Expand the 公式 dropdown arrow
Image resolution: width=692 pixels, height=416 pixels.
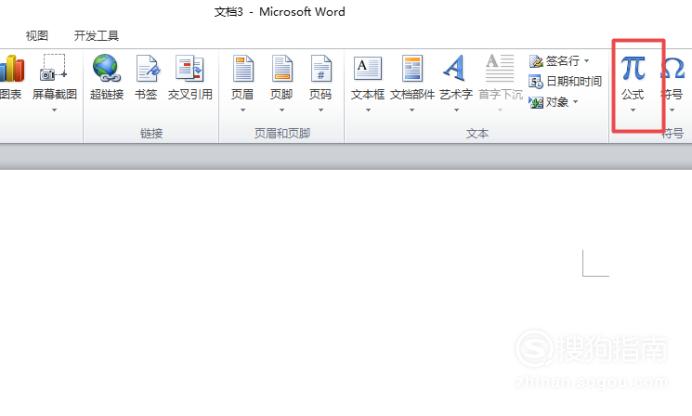[x=632, y=110]
